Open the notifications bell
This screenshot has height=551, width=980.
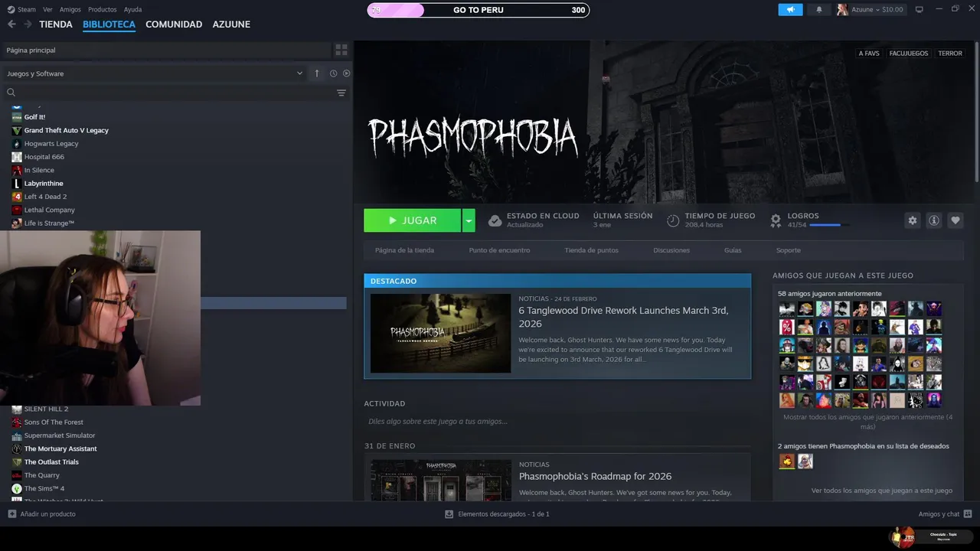(819, 9)
